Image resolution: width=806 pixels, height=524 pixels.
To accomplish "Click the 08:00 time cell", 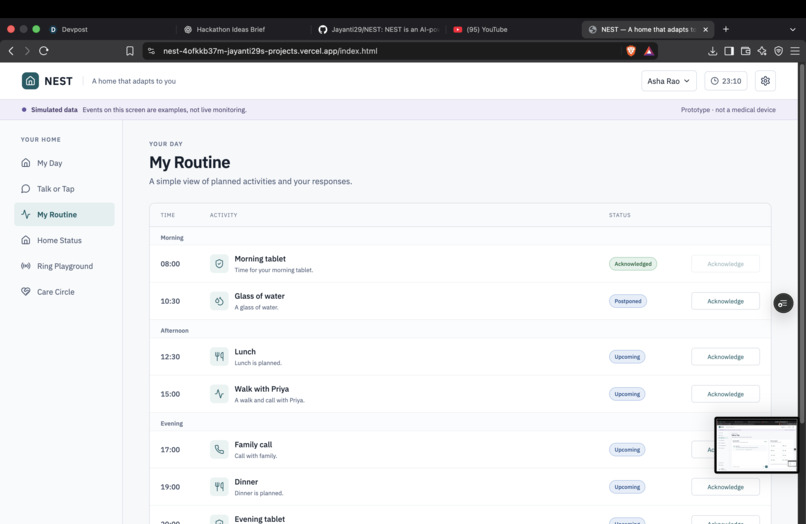I will [x=170, y=264].
